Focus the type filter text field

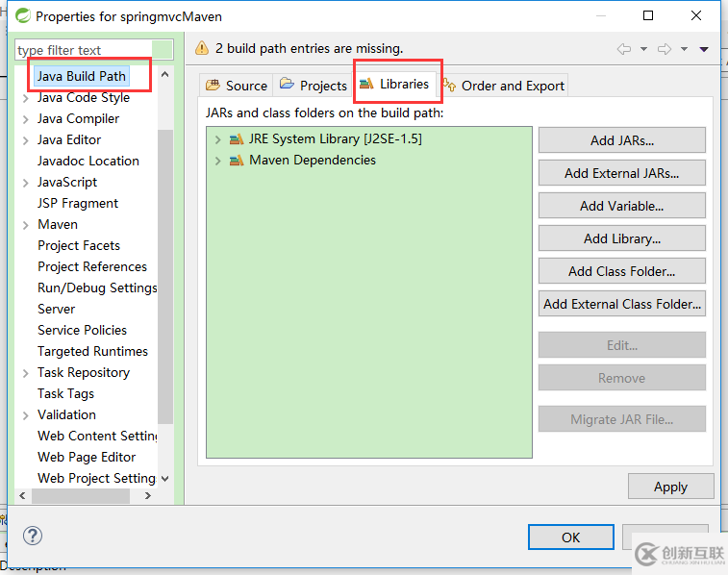pos(94,50)
